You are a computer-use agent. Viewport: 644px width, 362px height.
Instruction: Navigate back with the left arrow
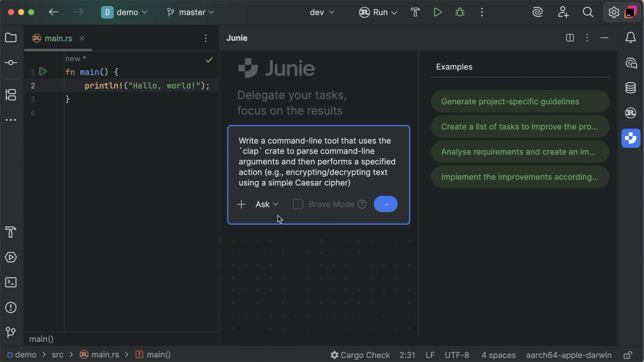[53, 12]
